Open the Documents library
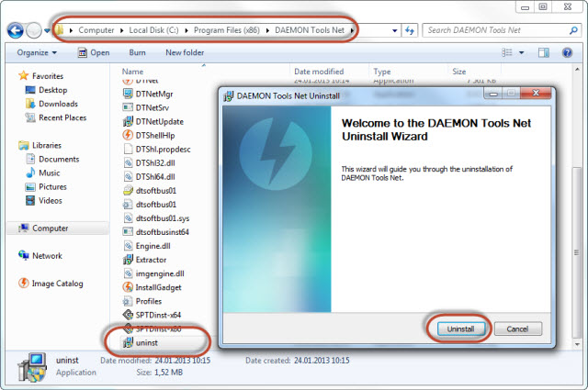 click(52, 159)
